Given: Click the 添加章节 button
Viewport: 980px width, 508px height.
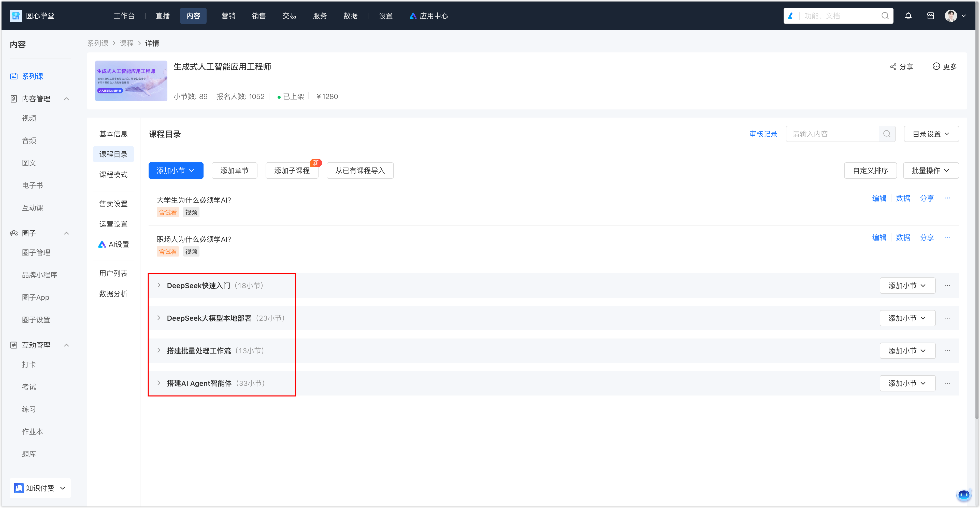Looking at the screenshot, I should coord(234,171).
